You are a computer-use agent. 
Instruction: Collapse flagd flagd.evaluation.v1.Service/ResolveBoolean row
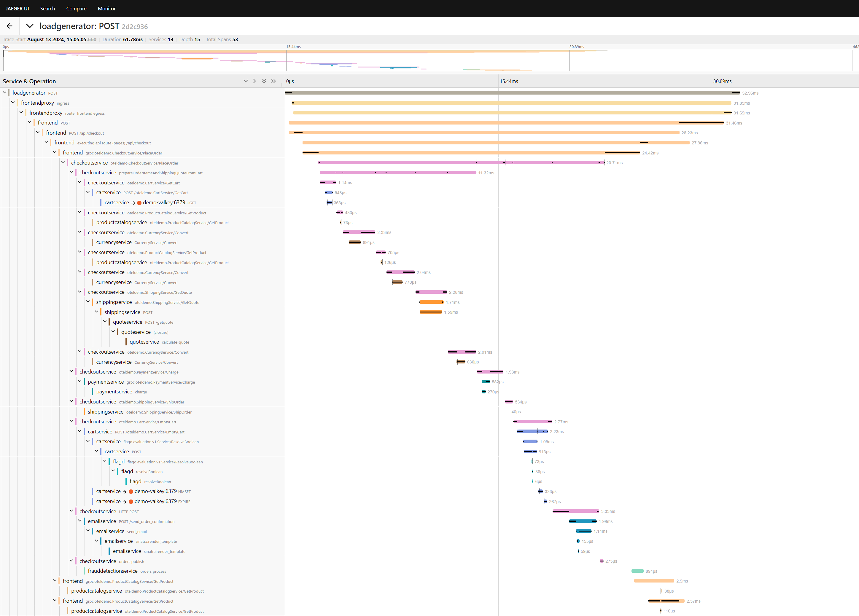[105, 461]
